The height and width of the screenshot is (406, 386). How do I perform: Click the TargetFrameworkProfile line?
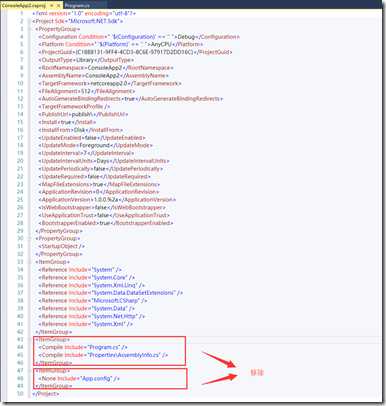click(x=74, y=107)
